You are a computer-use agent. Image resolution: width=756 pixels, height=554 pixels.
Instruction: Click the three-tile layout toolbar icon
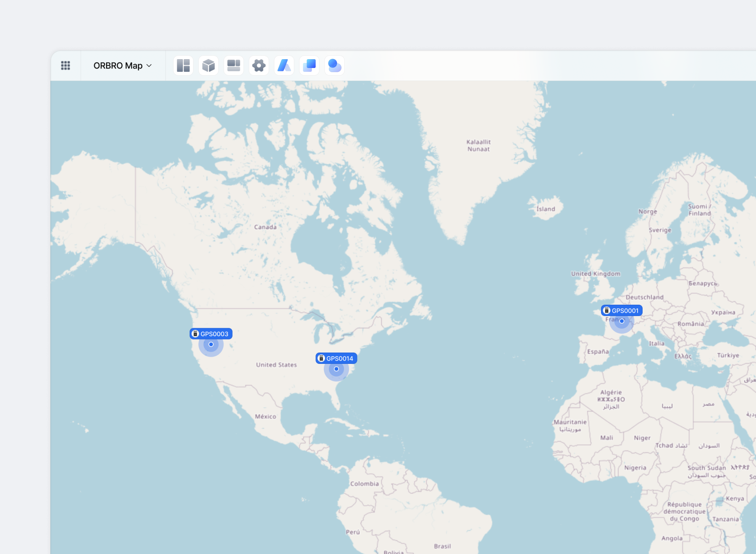tap(234, 65)
